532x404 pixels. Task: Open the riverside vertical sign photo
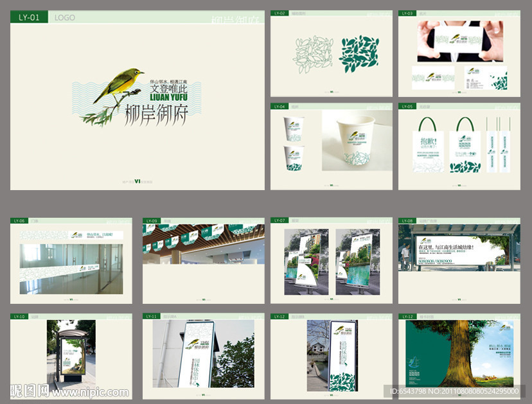(333, 355)
